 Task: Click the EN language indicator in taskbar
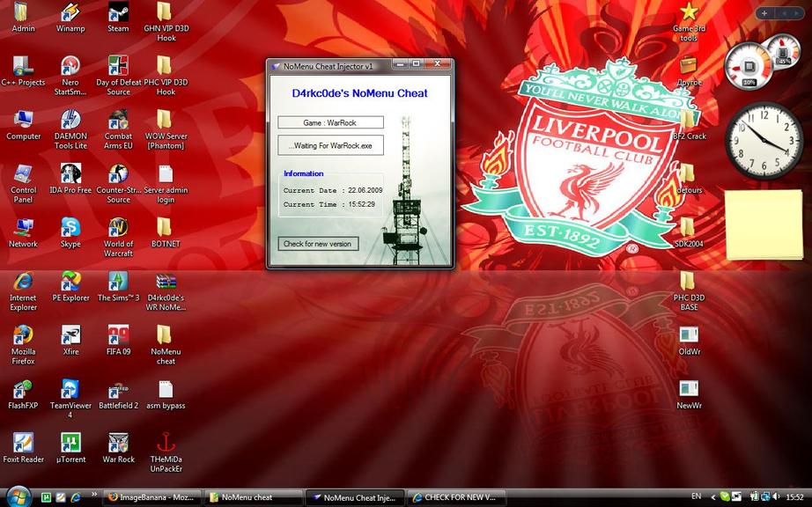point(697,496)
